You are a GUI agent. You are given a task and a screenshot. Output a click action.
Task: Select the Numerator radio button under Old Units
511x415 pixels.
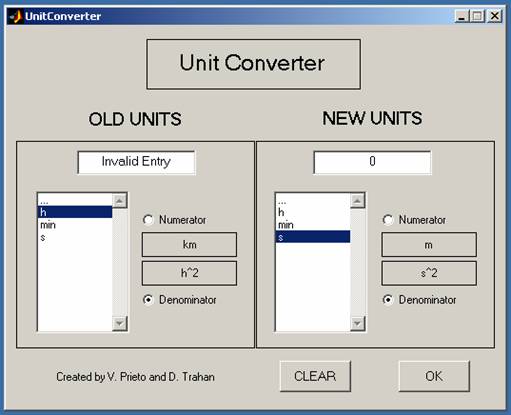148,220
